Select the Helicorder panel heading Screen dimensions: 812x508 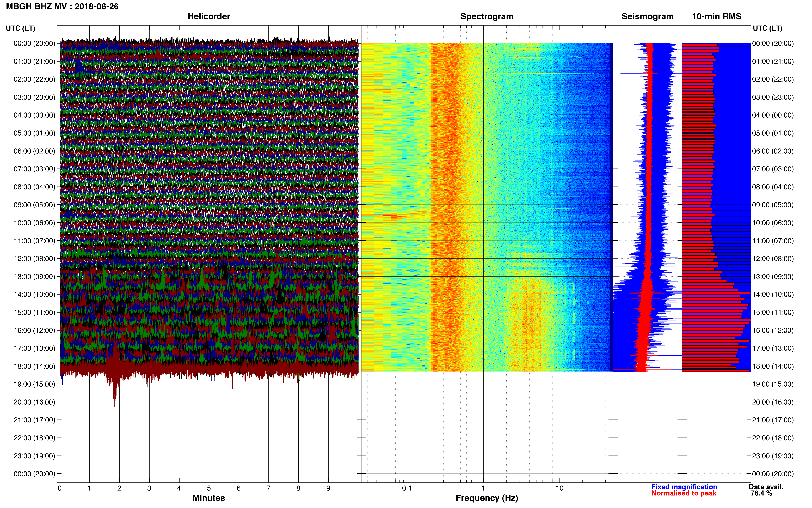[x=208, y=16]
